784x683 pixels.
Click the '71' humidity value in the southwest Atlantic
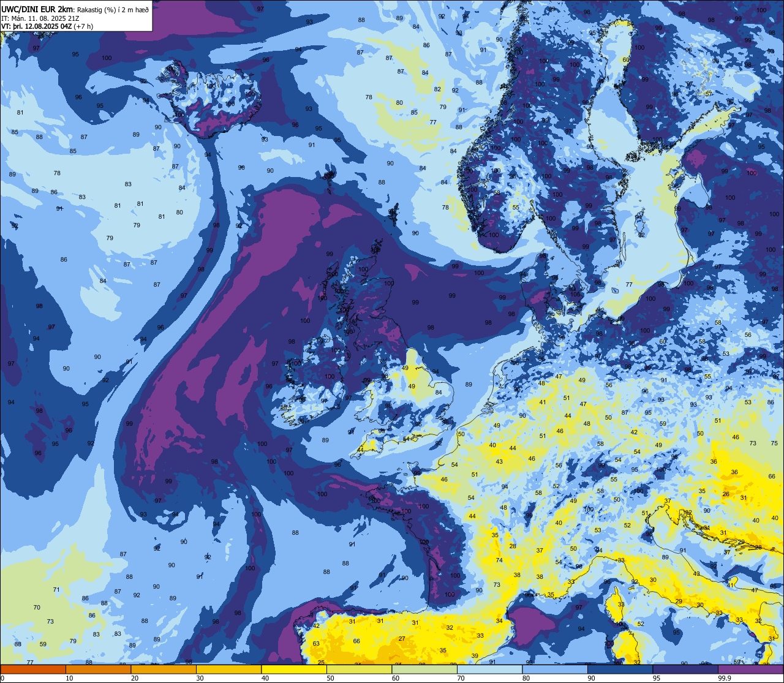tap(56, 590)
